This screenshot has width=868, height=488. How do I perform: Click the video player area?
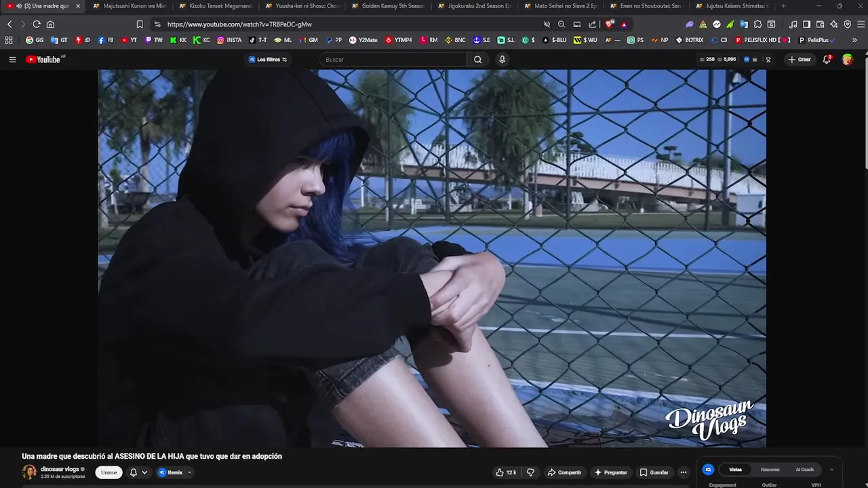coord(432,258)
